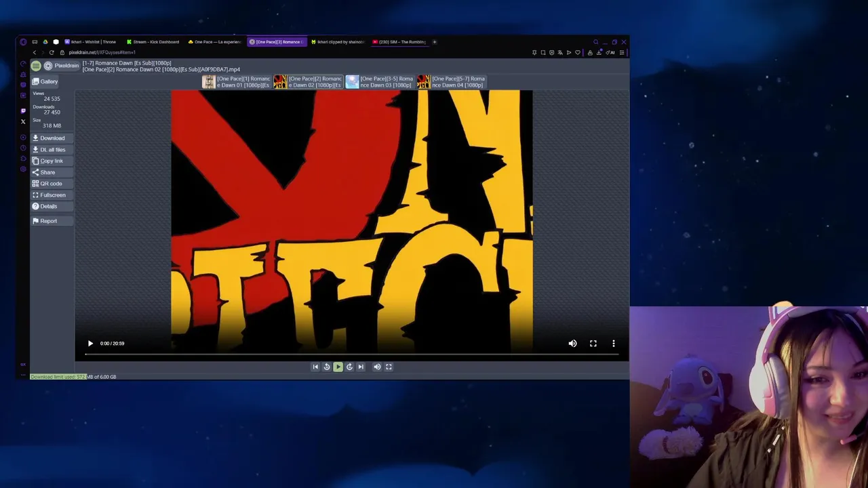Switch to Ikhari clipped by tab
Image resolution: width=868 pixels, height=488 pixels.
[338, 42]
